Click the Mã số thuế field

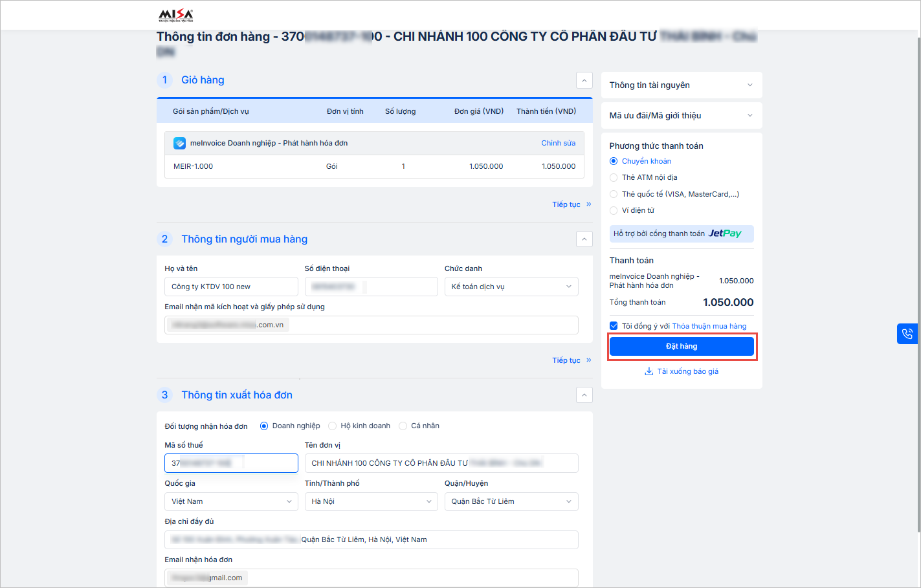click(231, 463)
